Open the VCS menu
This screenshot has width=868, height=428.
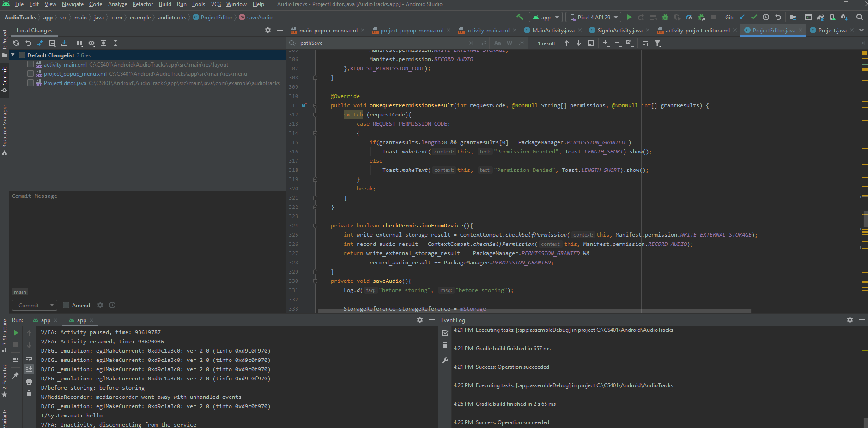coord(216,4)
